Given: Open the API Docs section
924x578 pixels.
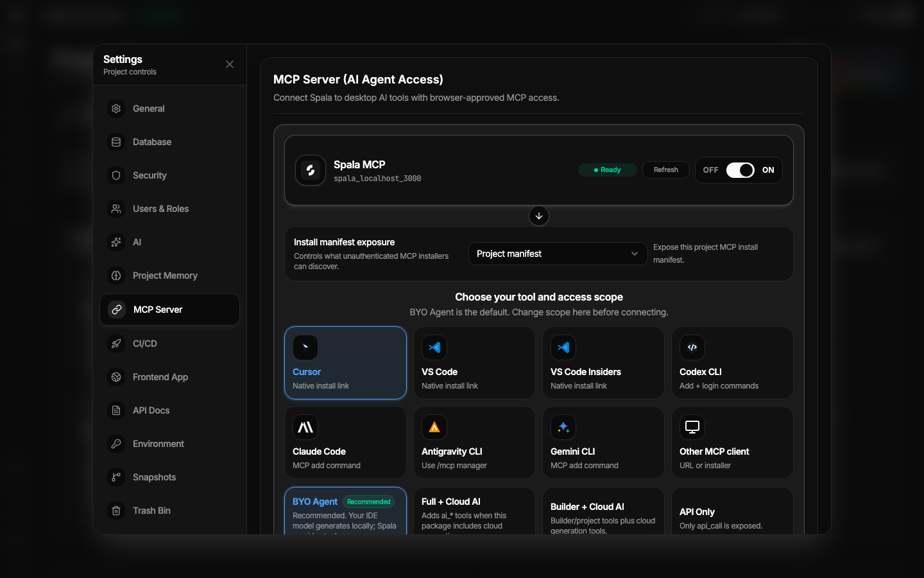Looking at the screenshot, I should 169,410.
